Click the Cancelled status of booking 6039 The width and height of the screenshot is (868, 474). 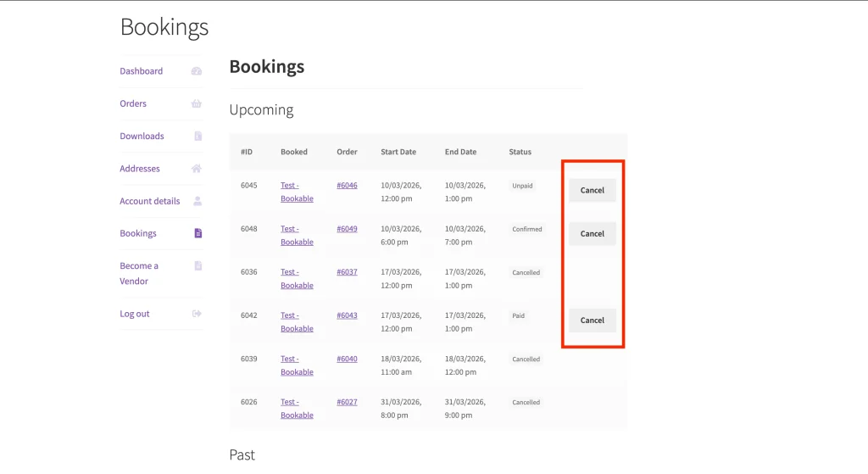coord(526,360)
